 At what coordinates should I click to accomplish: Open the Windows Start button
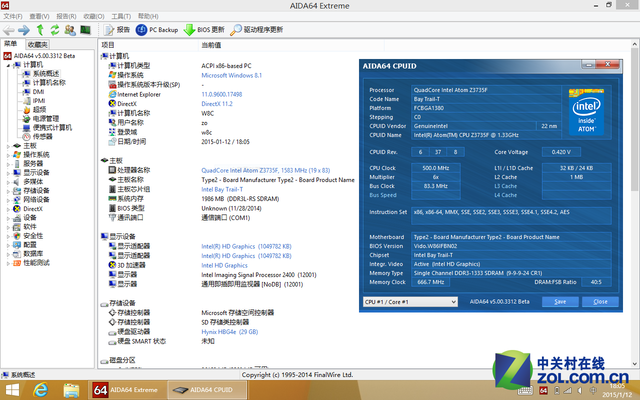coord(12,390)
